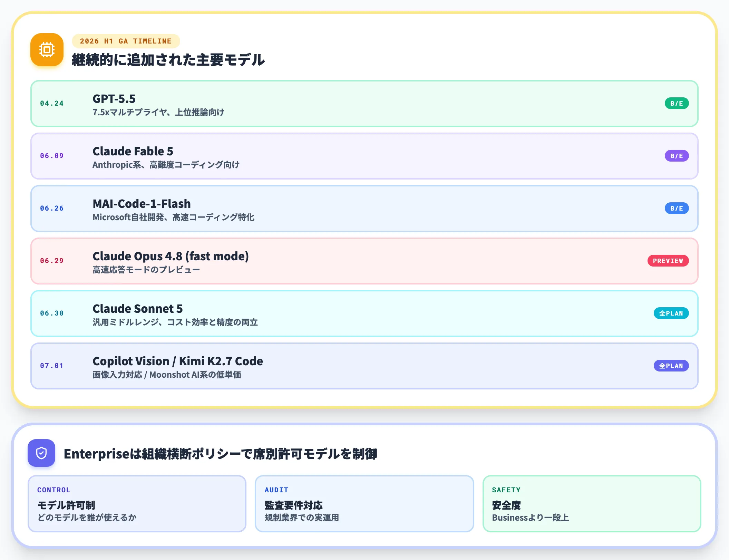Viewport: 729px width, 560px height.
Task: Select the 7.5xマルチプライヤ、上位推論向け description
Action: click(158, 112)
